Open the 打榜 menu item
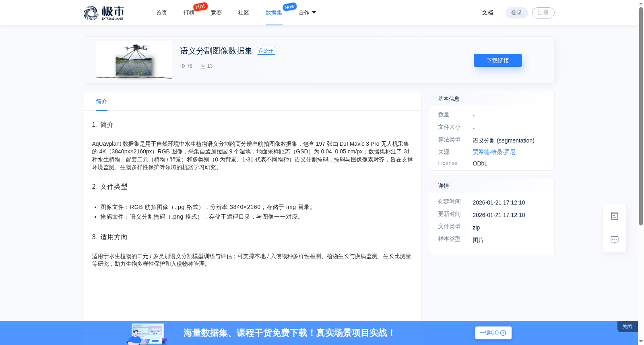The image size is (644, 345). (189, 13)
